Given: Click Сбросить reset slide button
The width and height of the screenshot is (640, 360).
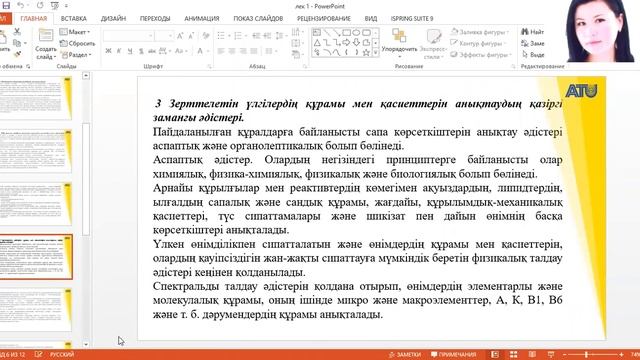Looking at the screenshot, I should 77,43.
